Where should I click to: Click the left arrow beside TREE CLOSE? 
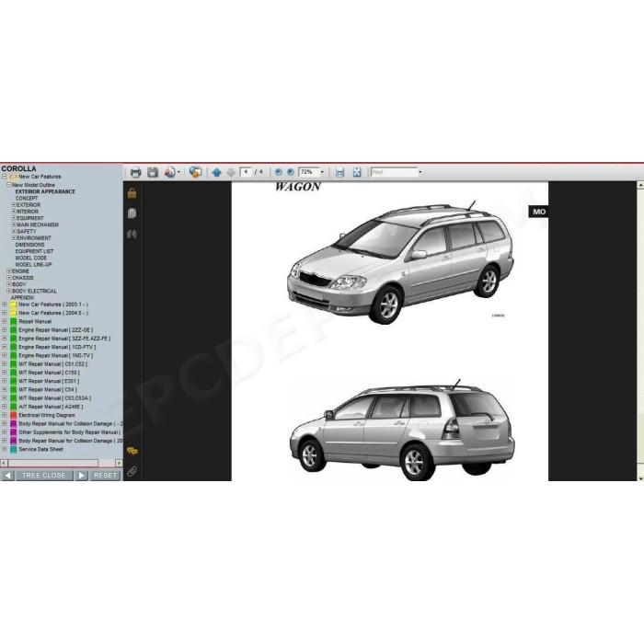[7, 476]
